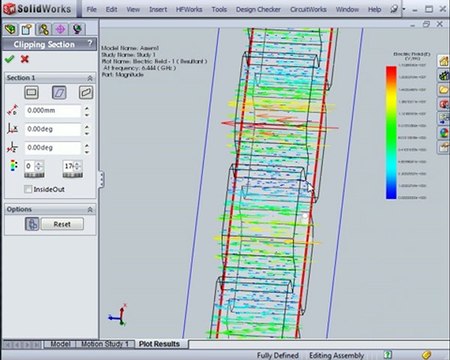Click the maximum color range slider
Viewport: 450px width, 360px height.
point(73,175)
